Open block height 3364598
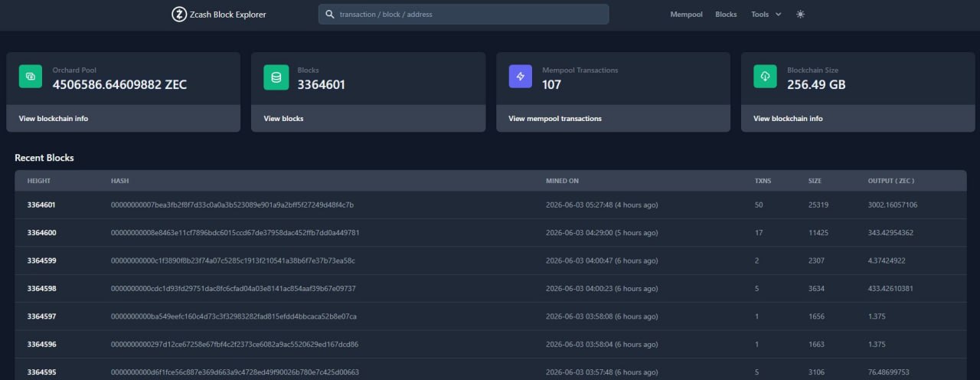The height and width of the screenshot is (380, 980). [41, 288]
